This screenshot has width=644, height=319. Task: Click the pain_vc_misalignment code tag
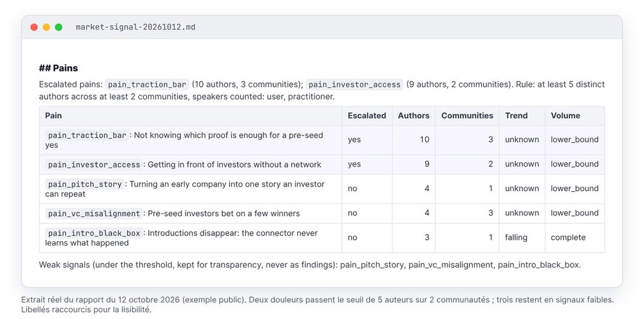coord(94,214)
